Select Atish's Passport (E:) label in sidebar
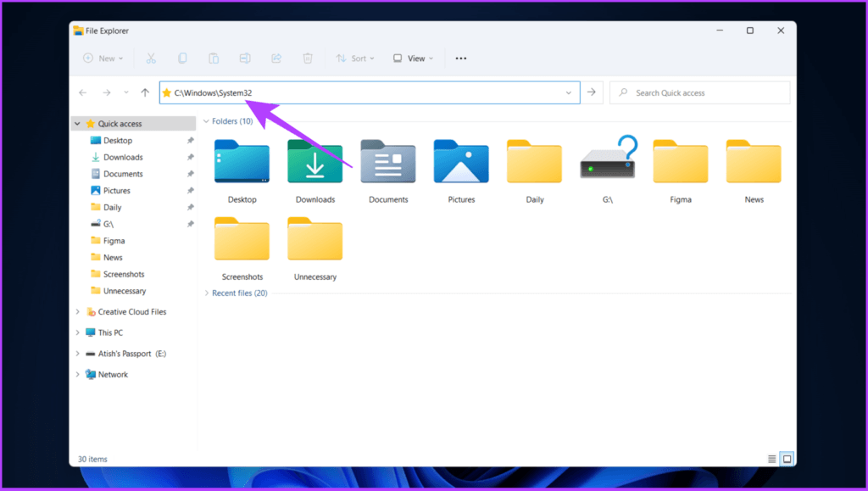The width and height of the screenshot is (868, 491). [131, 354]
